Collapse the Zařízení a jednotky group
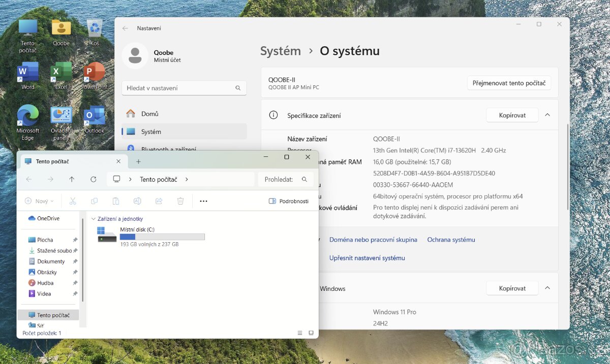 pos(93,219)
